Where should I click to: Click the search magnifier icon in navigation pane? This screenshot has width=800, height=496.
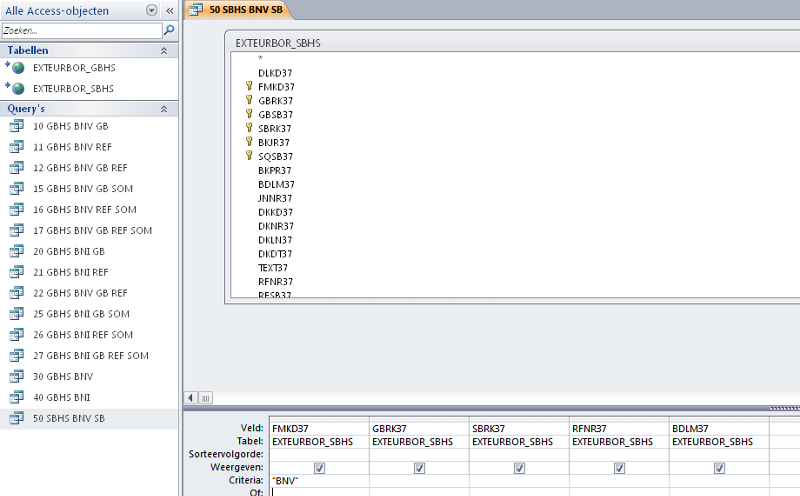(169, 31)
